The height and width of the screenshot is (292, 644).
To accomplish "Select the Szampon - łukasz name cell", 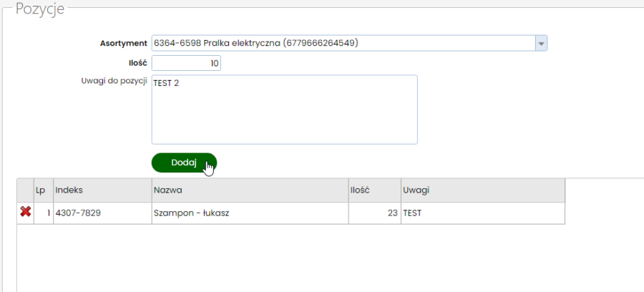I will (250, 213).
